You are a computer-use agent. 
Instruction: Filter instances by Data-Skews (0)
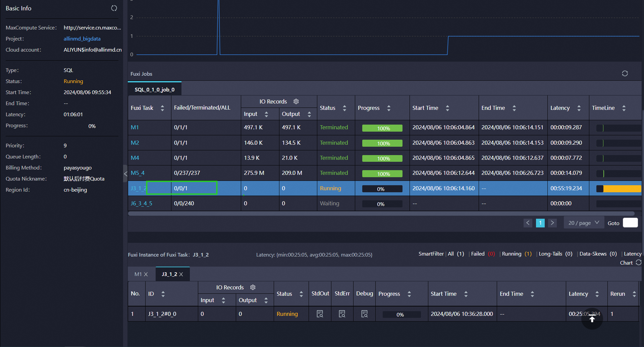(x=598, y=254)
